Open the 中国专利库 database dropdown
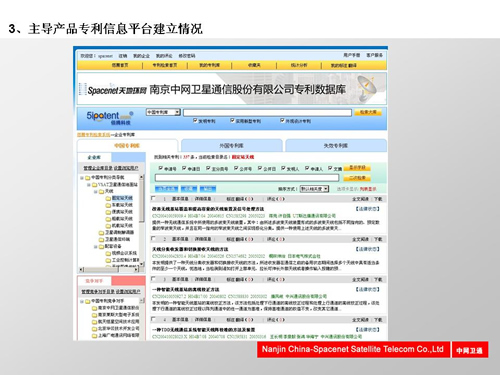This screenshot has height=375, width=500. (x=163, y=112)
